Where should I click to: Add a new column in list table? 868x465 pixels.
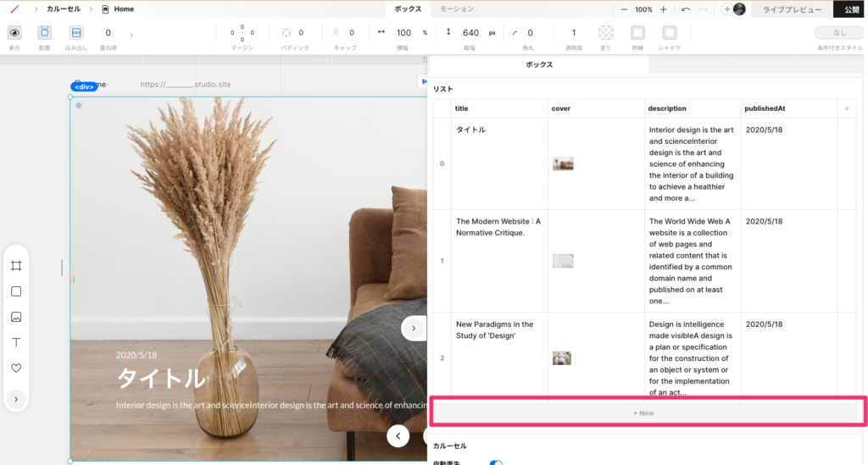[x=847, y=109]
